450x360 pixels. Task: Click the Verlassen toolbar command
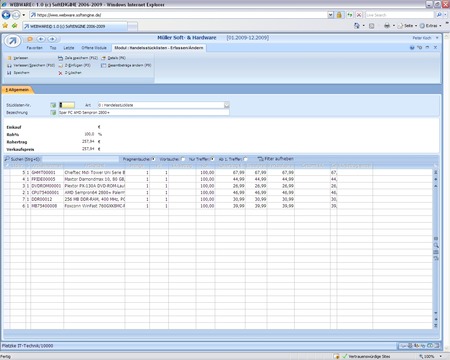(18, 58)
